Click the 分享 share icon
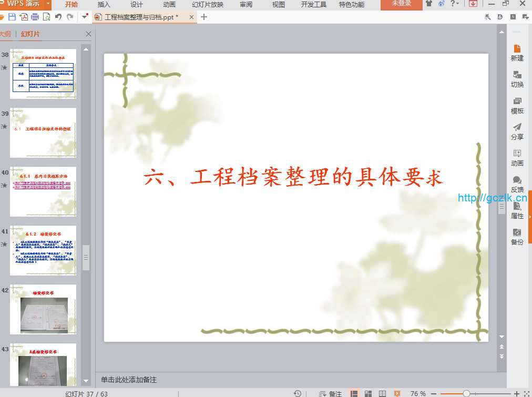This screenshot has height=397, width=532. pos(517,131)
